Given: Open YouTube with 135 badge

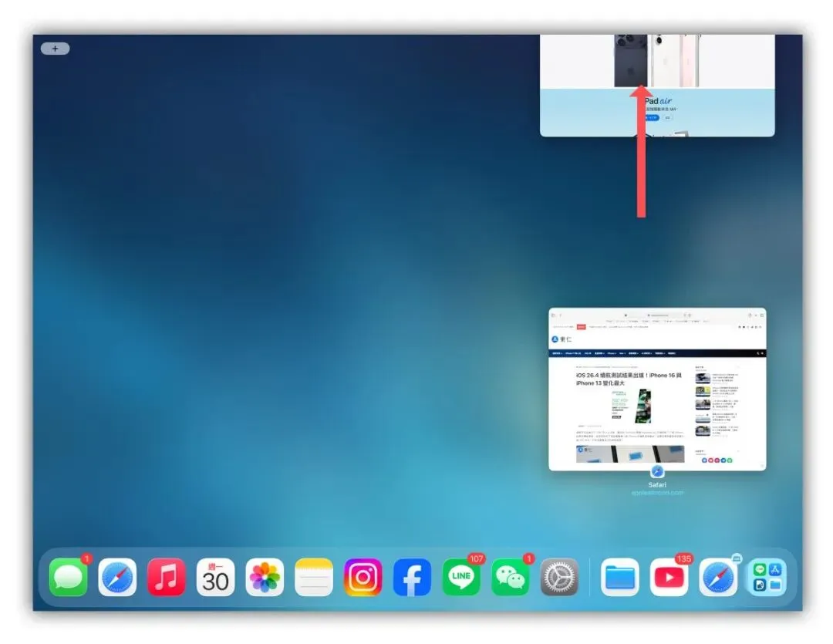Looking at the screenshot, I should pyautogui.click(x=669, y=578).
